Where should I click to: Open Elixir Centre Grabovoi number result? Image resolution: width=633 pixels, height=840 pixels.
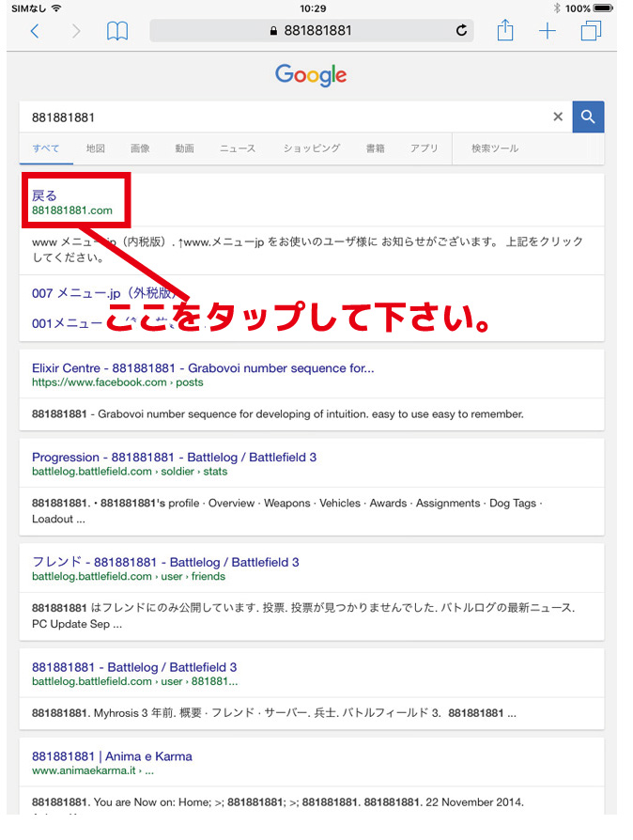(203, 368)
